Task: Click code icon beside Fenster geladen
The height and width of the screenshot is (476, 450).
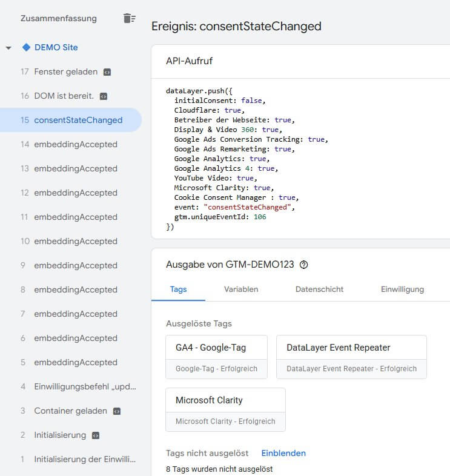Action: coord(107,72)
